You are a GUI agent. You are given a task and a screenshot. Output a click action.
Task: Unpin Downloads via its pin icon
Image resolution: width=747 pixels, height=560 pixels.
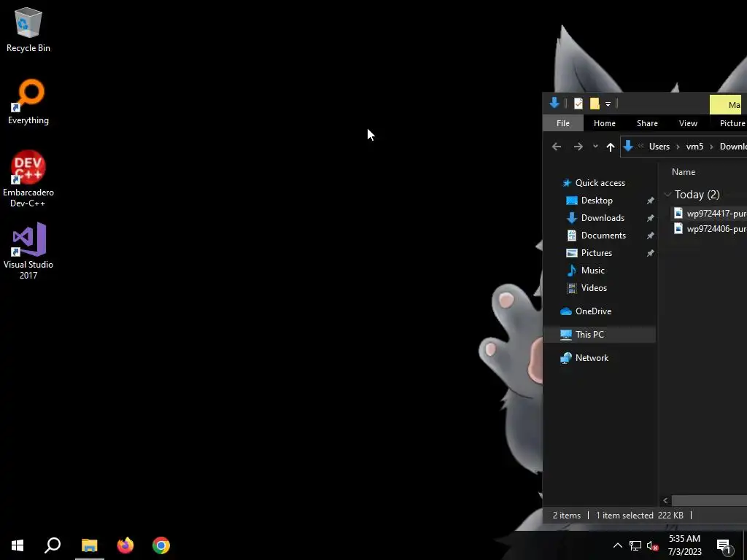[650, 218]
